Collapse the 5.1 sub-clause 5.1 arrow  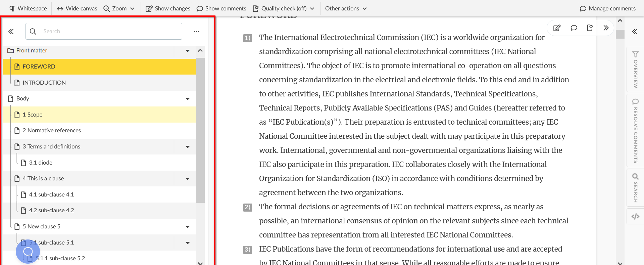click(188, 243)
